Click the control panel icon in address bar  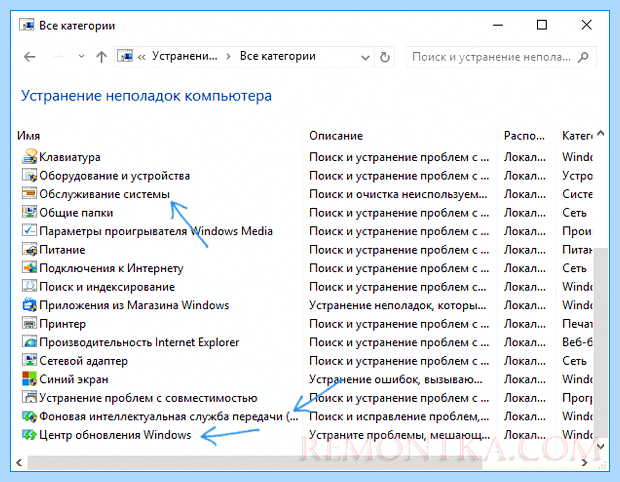125,57
